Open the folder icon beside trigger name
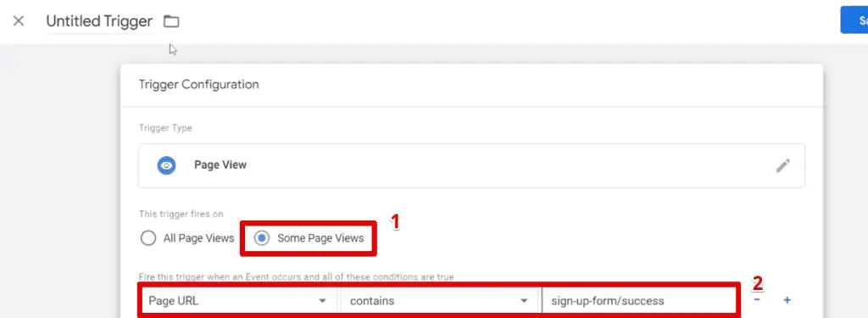Screen dimensions: 868x318 [171, 21]
